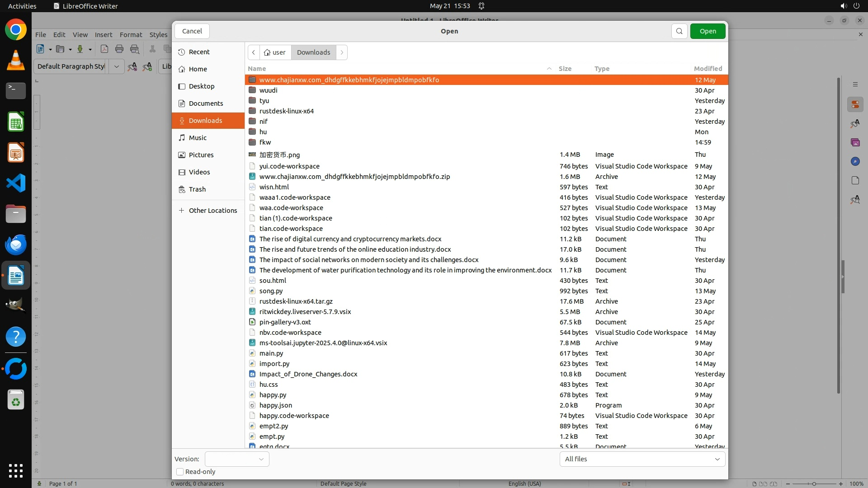
Task: Sort file list by Name column header
Action: coord(257,69)
